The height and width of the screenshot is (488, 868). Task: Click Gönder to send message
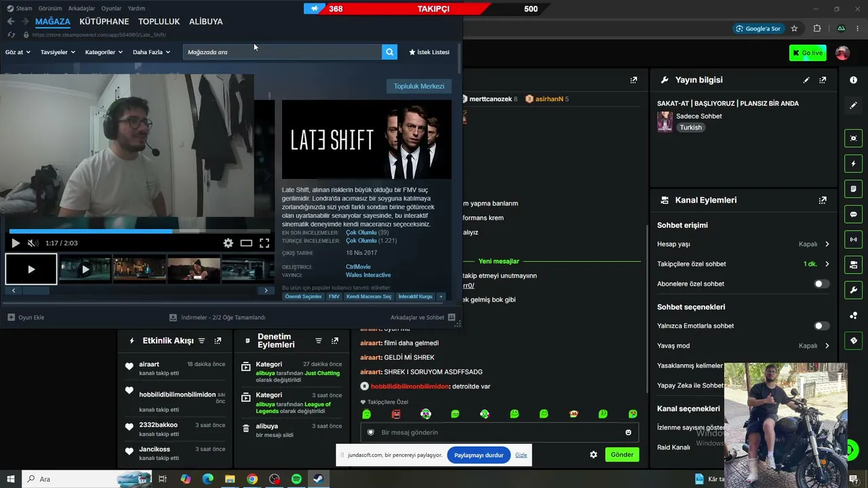622,455
